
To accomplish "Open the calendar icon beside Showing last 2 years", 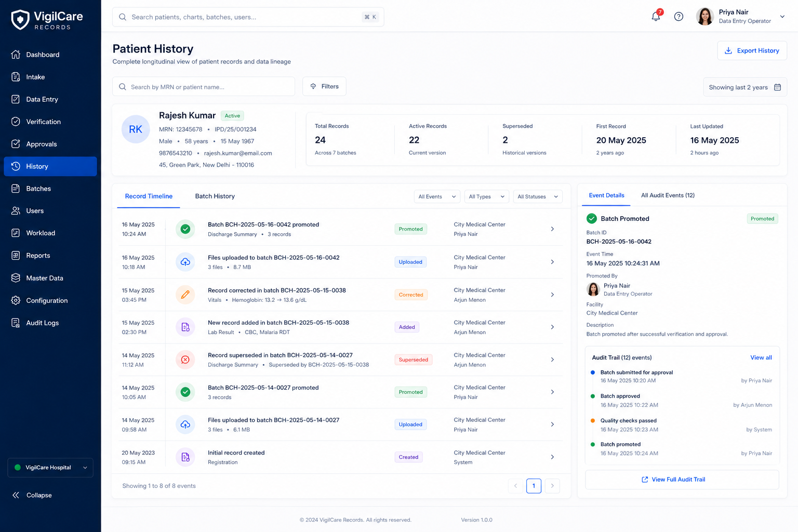I will pos(777,87).
